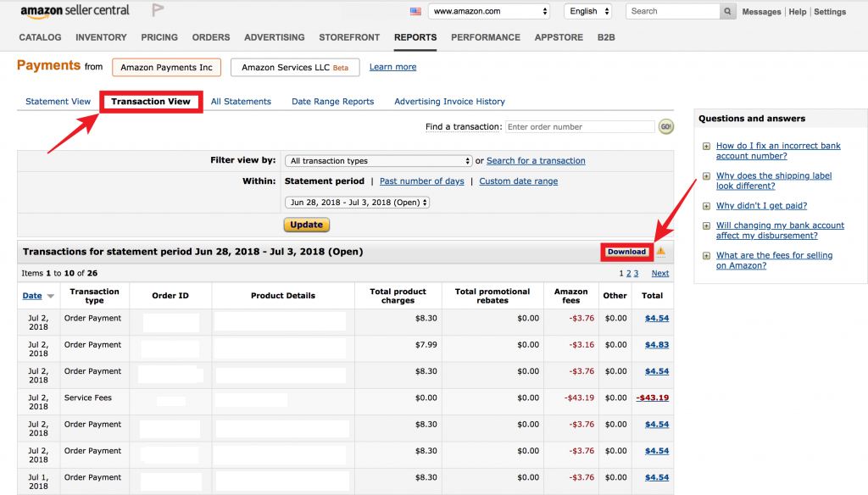Click the Download button
Image resolution: width=868 pixels, height=495 pixels.
[626, 252]
